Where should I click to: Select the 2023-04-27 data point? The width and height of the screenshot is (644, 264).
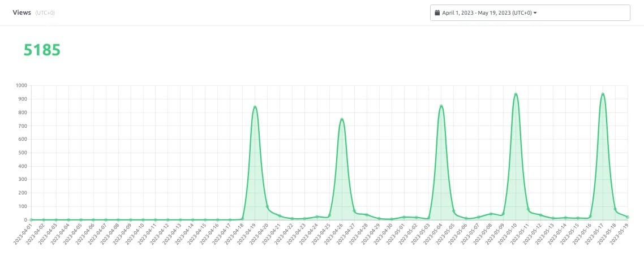[x=354, y=211]
